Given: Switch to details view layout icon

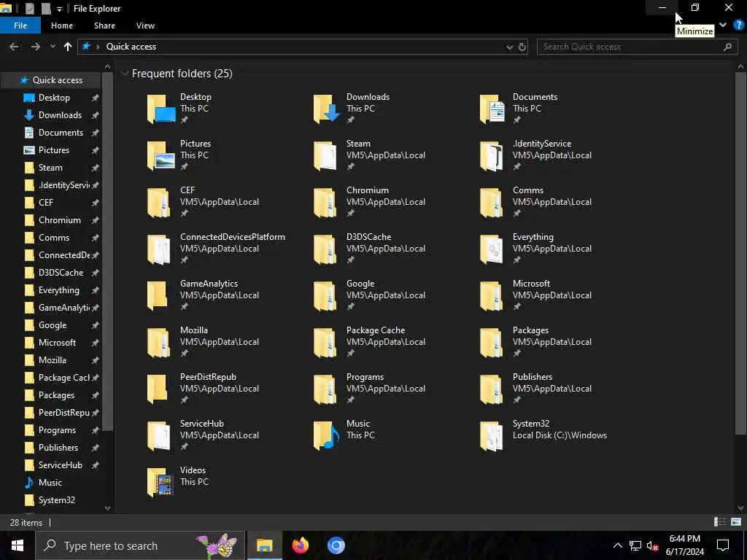Looking at the screenshot, I should (720, 522).
